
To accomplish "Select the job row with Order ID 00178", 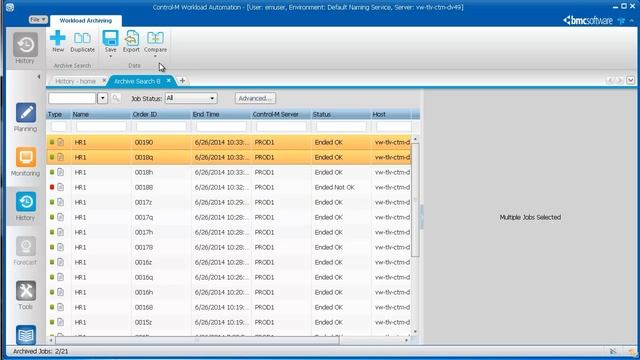I will [x=229, y=247].
